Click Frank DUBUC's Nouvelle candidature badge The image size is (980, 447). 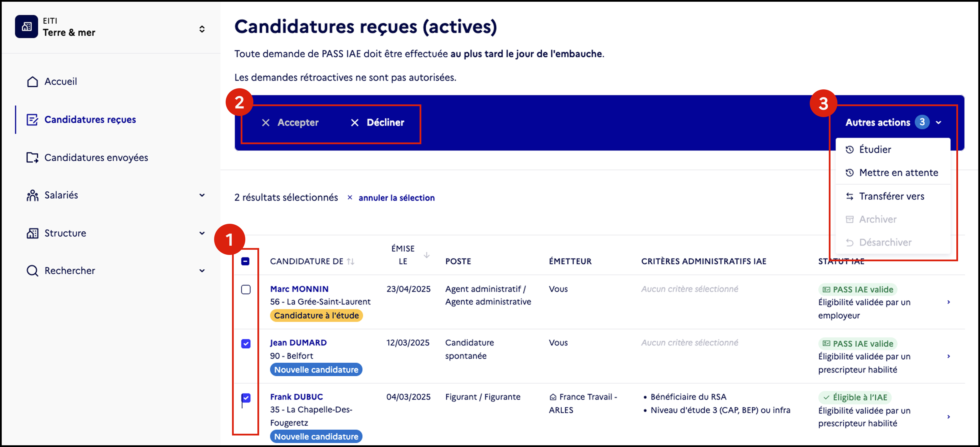[316, 436]
